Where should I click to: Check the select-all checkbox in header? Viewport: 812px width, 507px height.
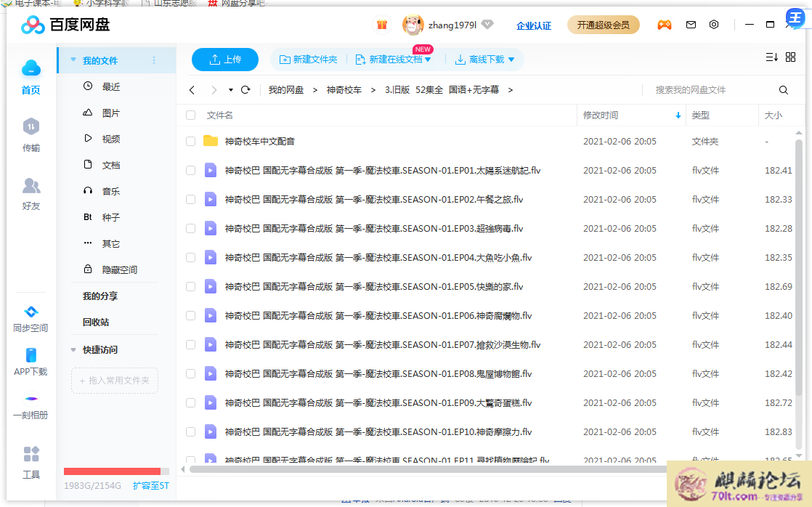click(190, 115)
